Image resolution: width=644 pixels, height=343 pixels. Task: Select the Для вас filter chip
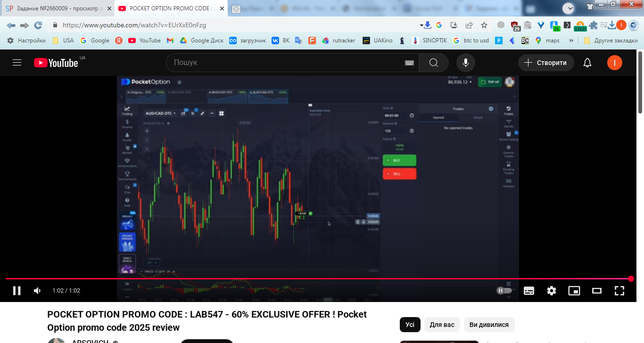[442, 325]
